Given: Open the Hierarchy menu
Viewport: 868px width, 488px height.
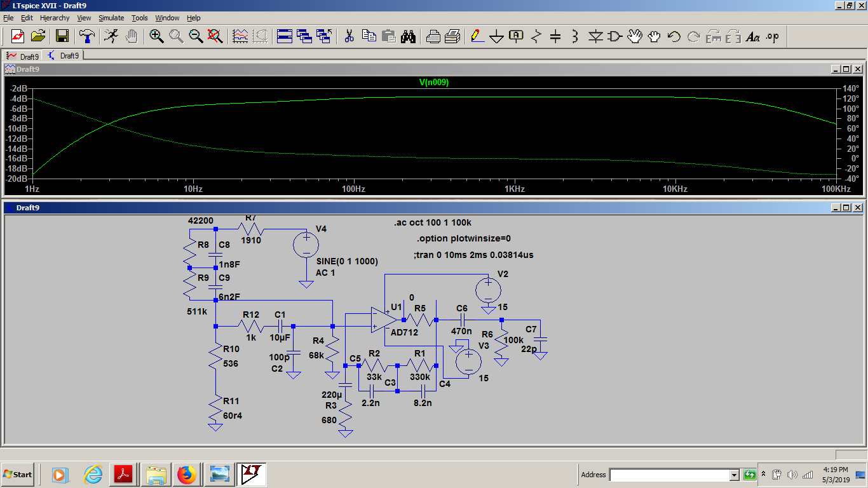Looking at the screenshot, I should pos(55,18).
